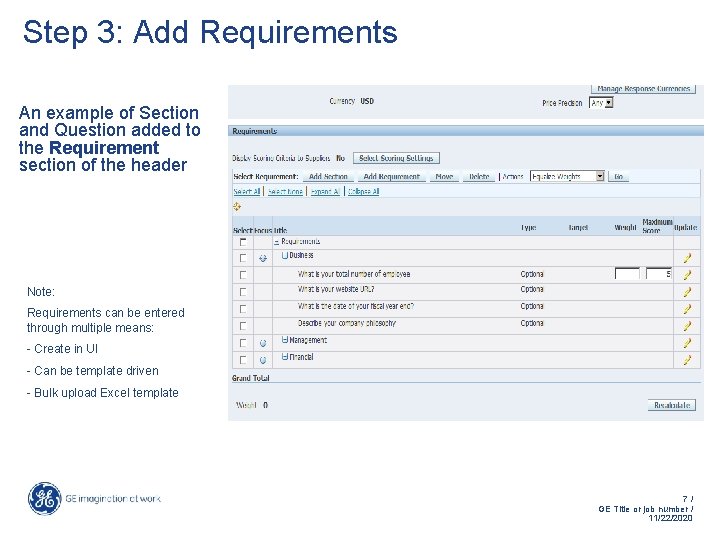
Task: Click update pencil icon in Financial row
Action: point(687,360)
